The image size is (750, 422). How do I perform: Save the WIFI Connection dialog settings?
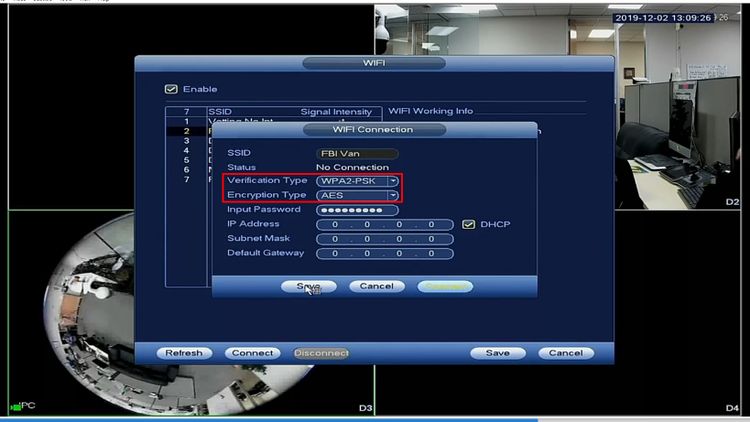click(x=309, y=286)
